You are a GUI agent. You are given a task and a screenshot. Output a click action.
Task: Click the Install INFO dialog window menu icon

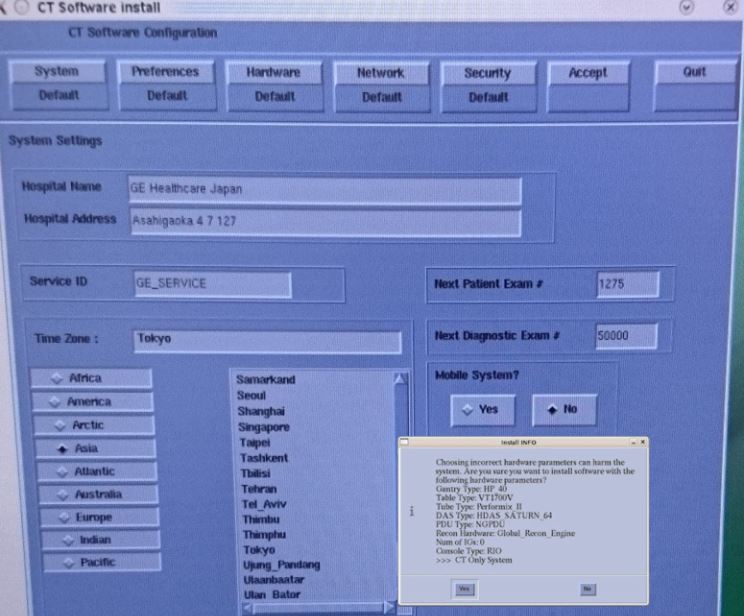point(404,441)
